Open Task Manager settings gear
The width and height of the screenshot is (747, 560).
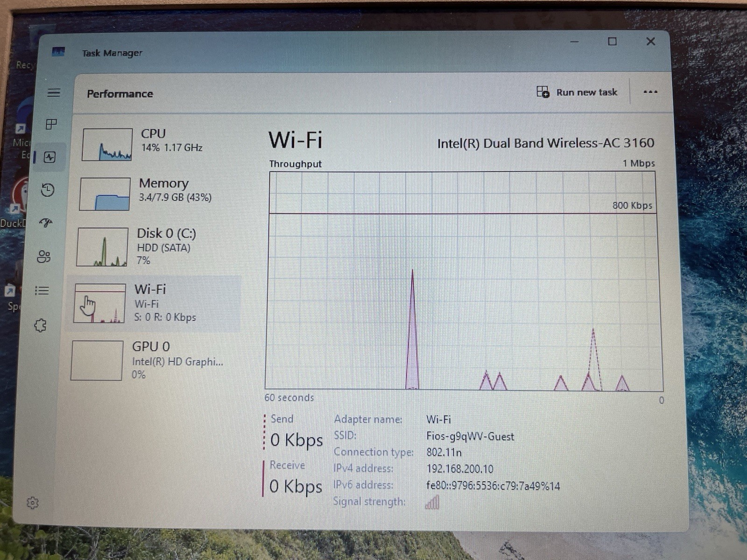[33, 503]
